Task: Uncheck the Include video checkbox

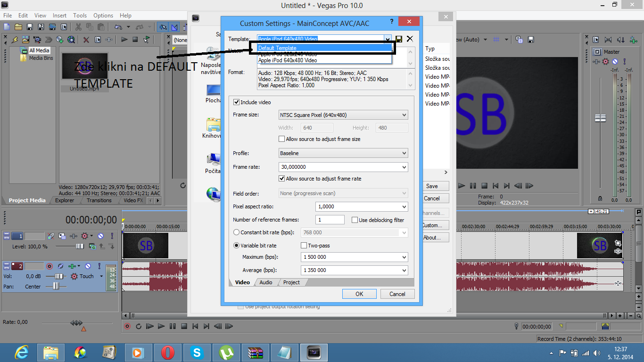Action: 237,102
